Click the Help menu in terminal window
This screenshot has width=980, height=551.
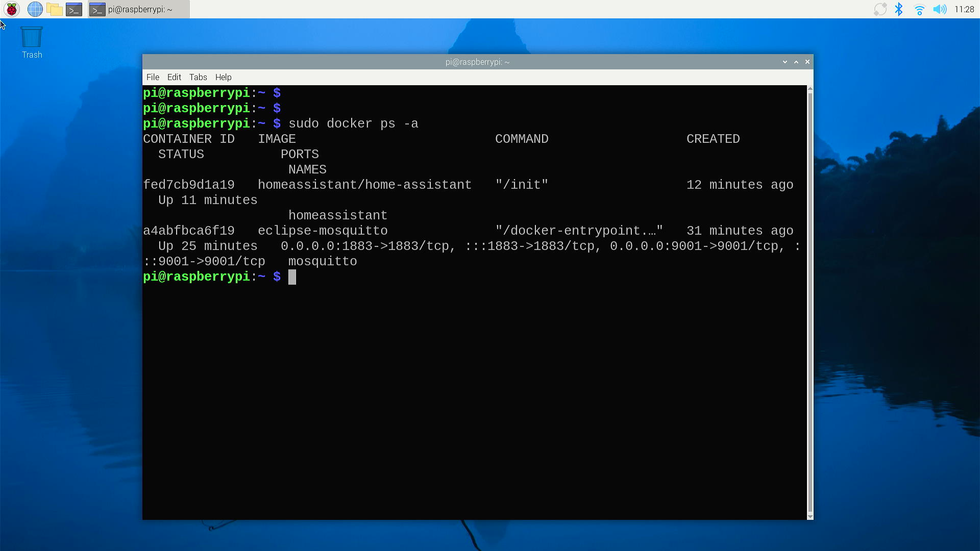pos(223,77)
